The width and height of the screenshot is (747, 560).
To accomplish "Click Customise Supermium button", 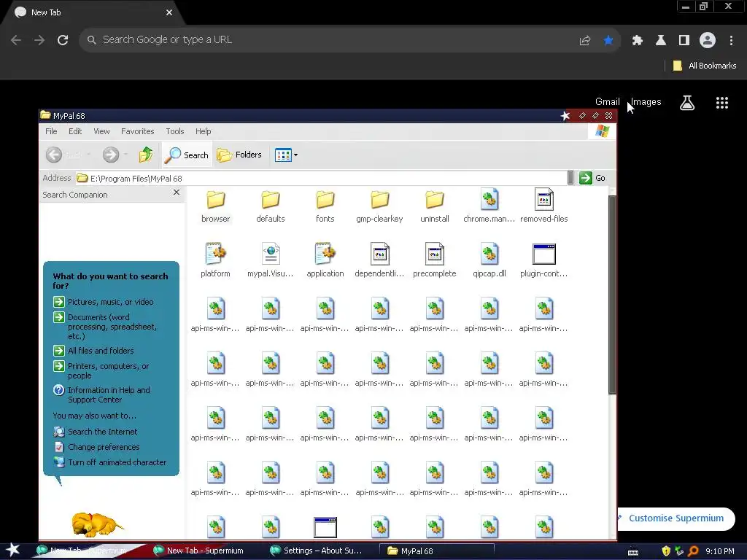I will pyautogui.click(x=676, y=518).
